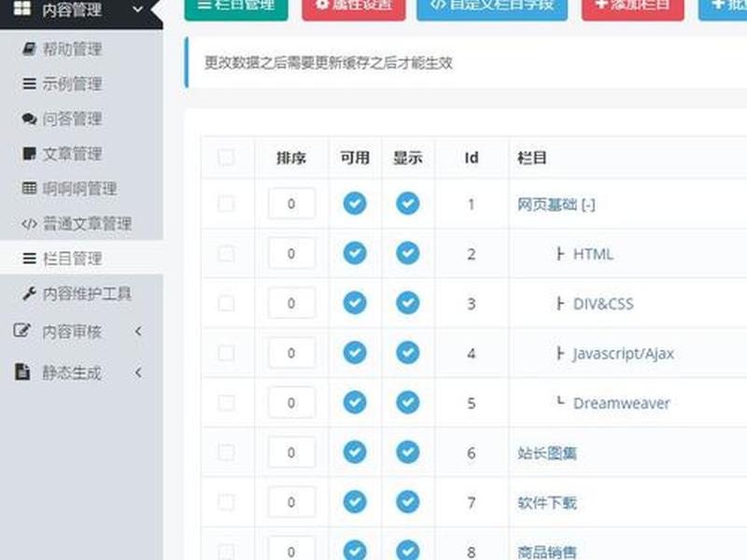Open 帮助管理 in the sidebar
The width and height of the screenshot is (747, 560).
tap(73, 49)
